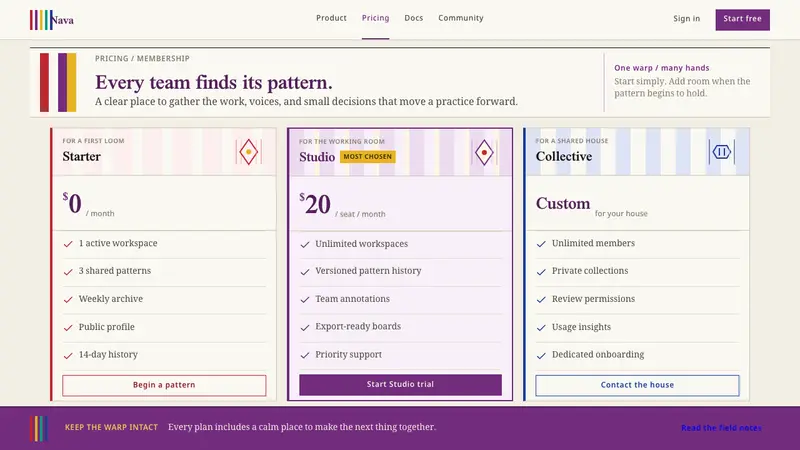Click the checkmark beside Unlimited workspaces
This screenshot has height=450, width=800.
[305, 244]
